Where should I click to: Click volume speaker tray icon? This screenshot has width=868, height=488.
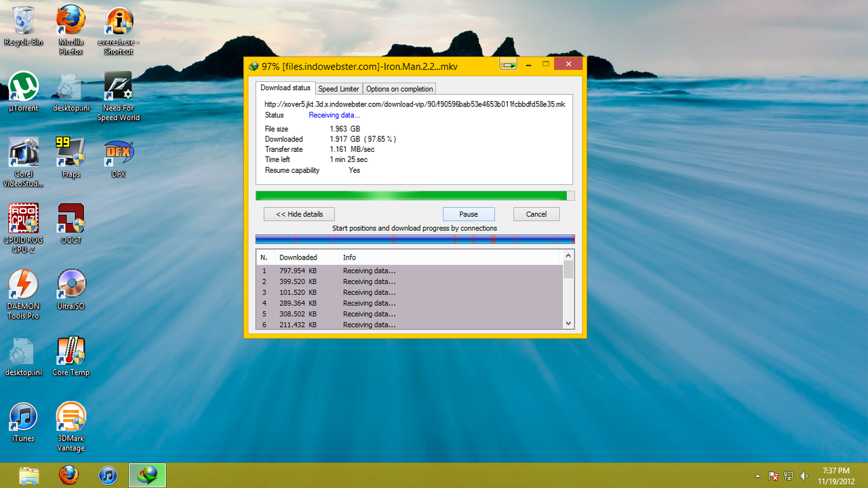click(804, 476)
